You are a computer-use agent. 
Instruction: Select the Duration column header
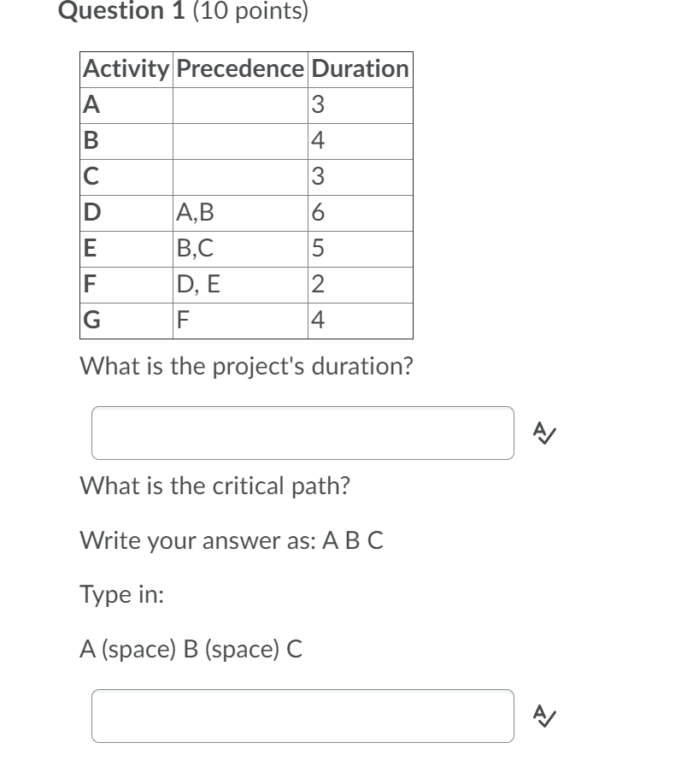pyautogui.click(x=360, y=69)
